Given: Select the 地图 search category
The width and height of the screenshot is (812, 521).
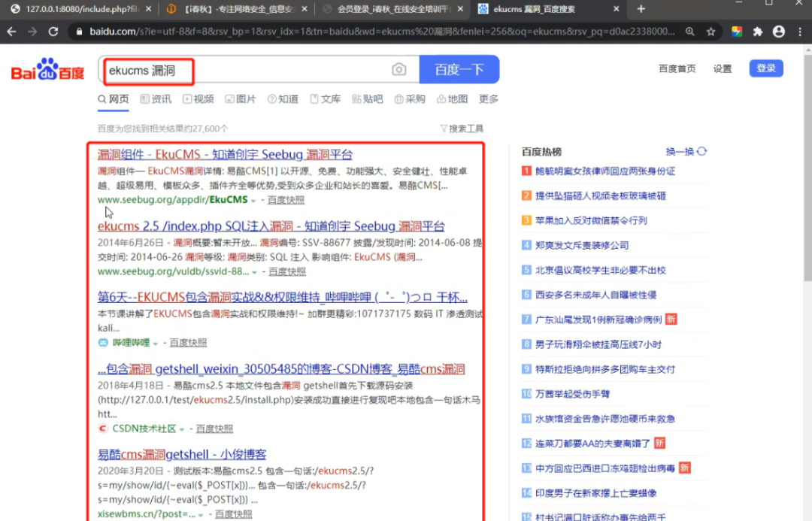Looking at the screenshot, I should (452, 99).
